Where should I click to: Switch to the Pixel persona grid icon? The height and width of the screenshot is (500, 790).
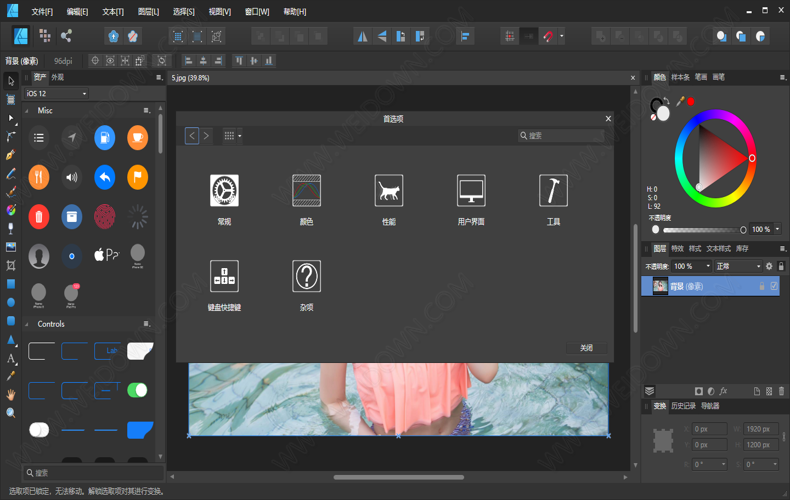click(x=45, y=36)
